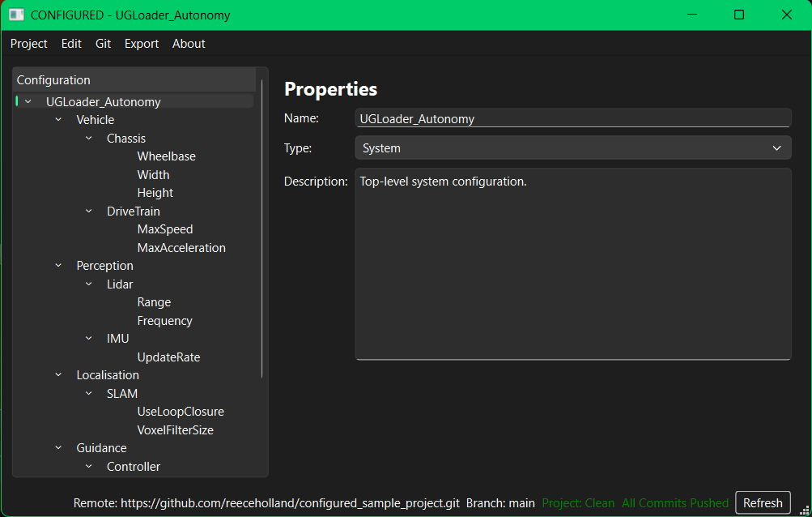The width and height of the screenshot is (812, 517).
Task: Select the UseLoopClosure tree item
Action: 181,411
